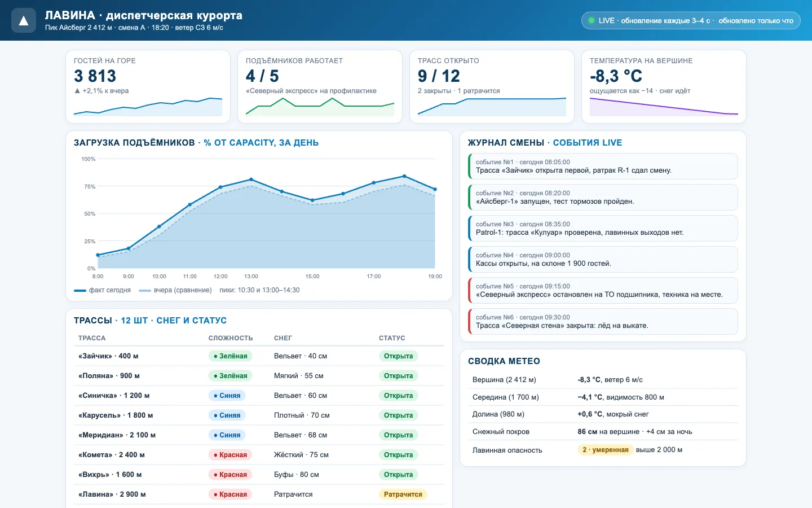Screen dimensions: 812x508
Task: Click the note "«Северный экспресс» на профилактике"
Action: tap(311, 91)
